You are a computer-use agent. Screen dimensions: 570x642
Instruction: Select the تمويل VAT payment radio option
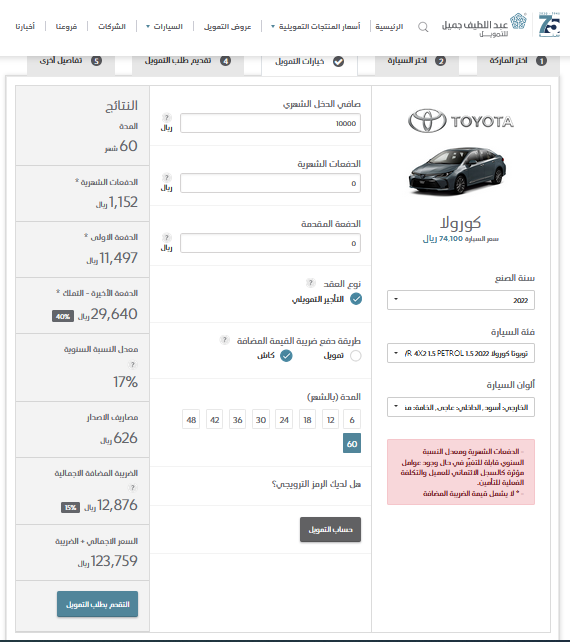click(x=355, y=356)
